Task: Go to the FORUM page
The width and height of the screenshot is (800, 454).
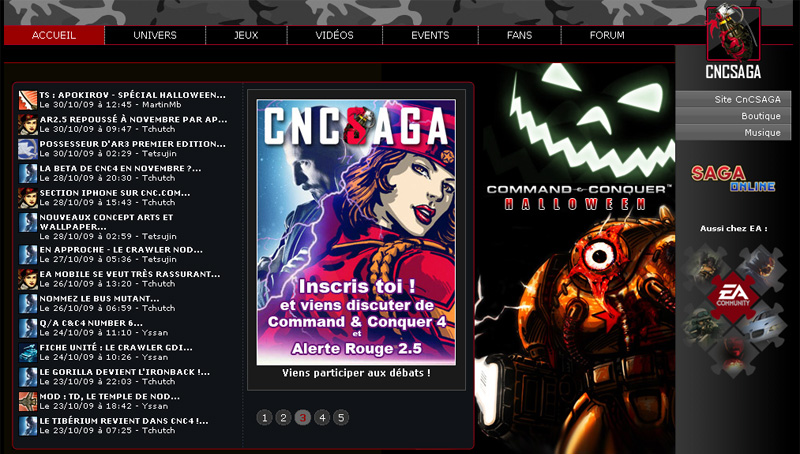Action: click(x=607, y=35)
